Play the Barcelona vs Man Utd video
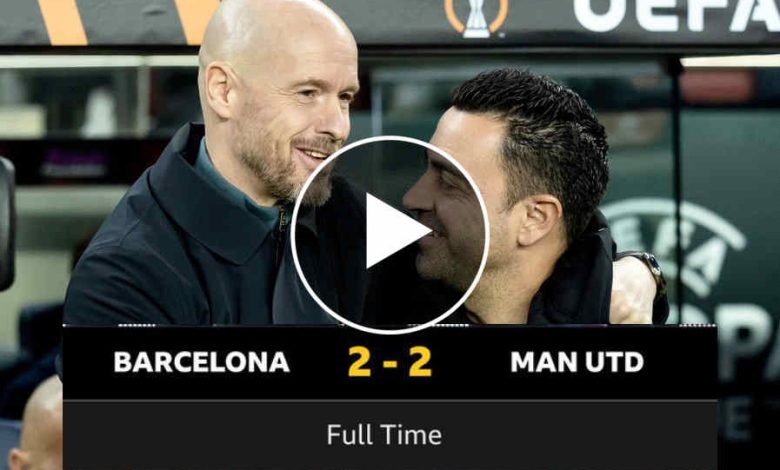 pyautogui.click(x=390, y=234)
